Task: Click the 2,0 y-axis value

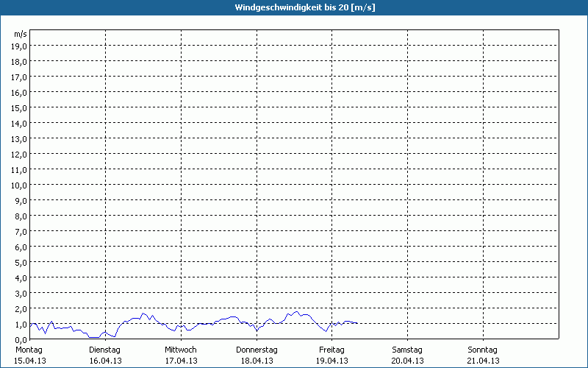Action: click(x=21, y=309)
